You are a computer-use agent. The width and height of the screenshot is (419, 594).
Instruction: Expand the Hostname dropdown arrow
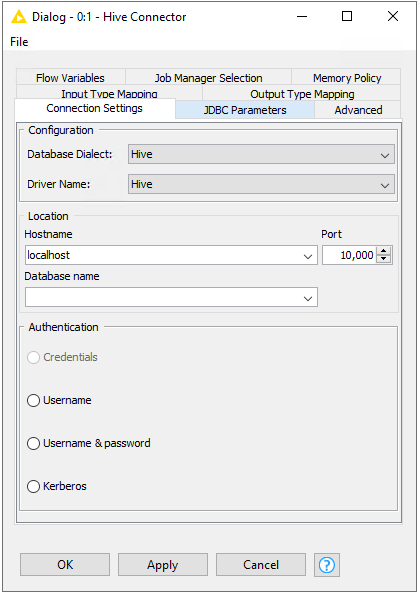[308, 256]
